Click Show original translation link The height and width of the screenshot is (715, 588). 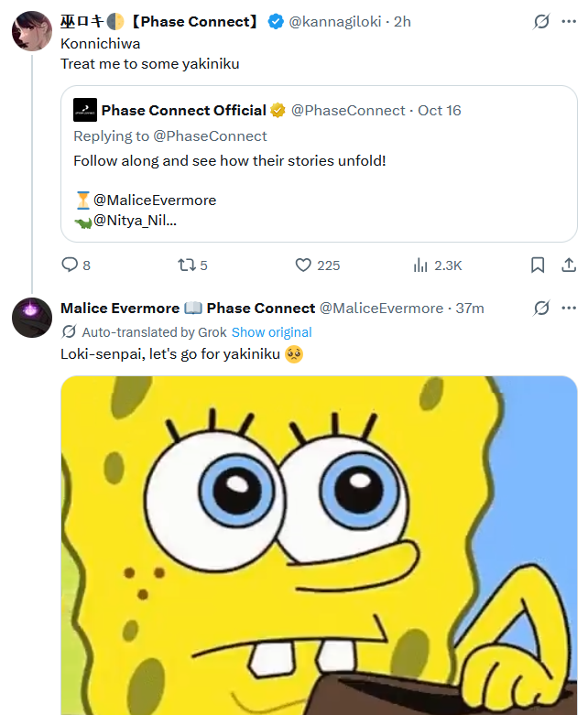pyautogui.click(x=271, y=332)
